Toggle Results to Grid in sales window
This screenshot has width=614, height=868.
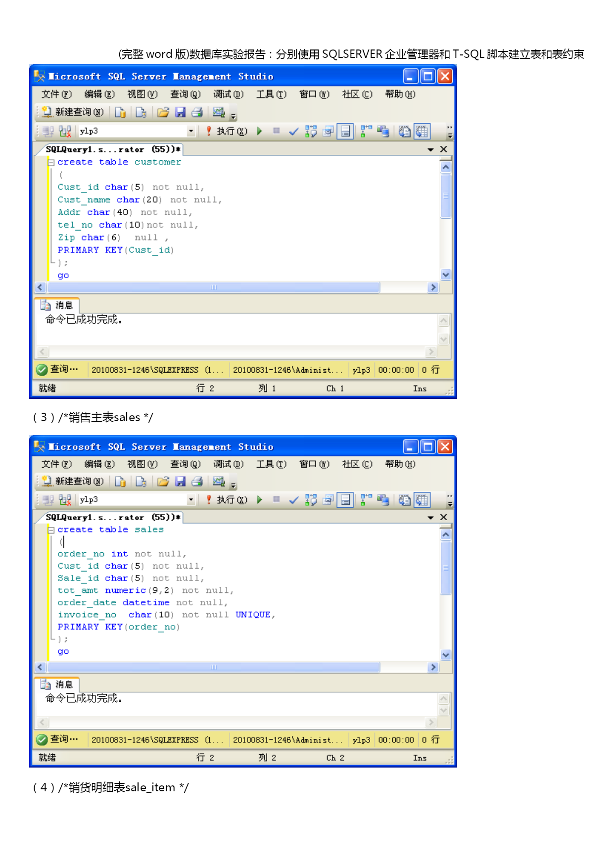coord(422,500)
